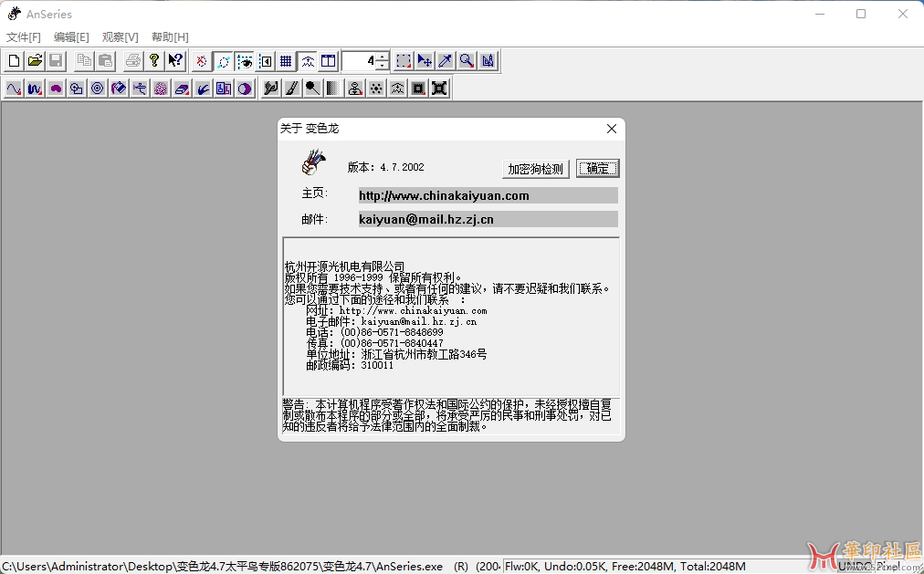The width and height of the screenshot is (924, 574).
Task: Select the sine curve tool
Action: click(14, 89)
